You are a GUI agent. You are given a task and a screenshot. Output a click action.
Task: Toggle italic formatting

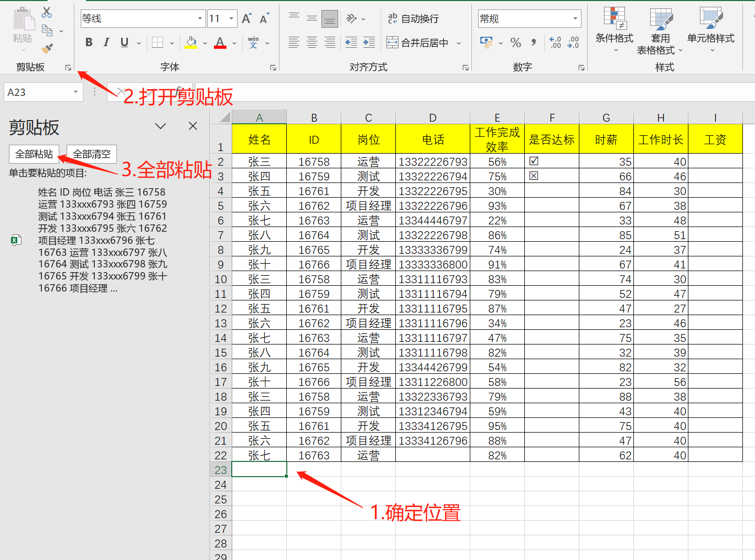(106, 42)
